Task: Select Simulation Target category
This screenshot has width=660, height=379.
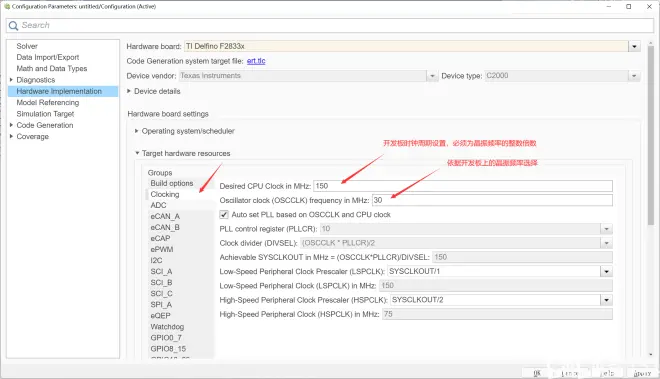Action: click(x=45, y=114)
